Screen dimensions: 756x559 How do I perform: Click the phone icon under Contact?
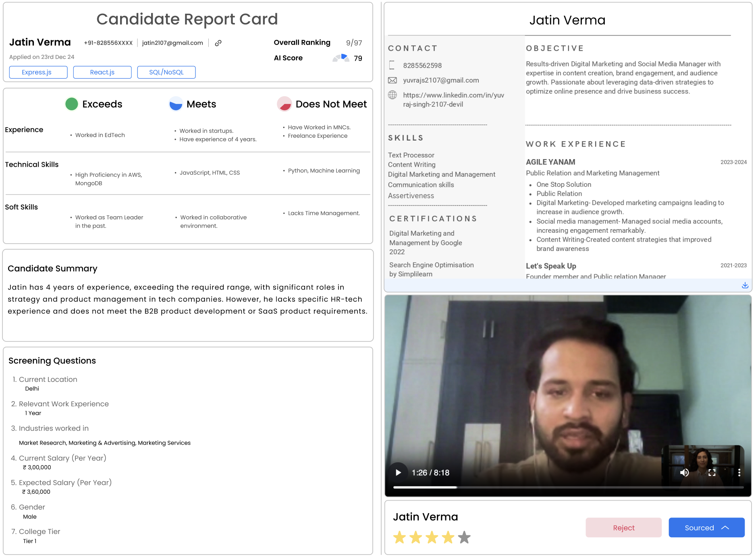[x=393, y=65]
